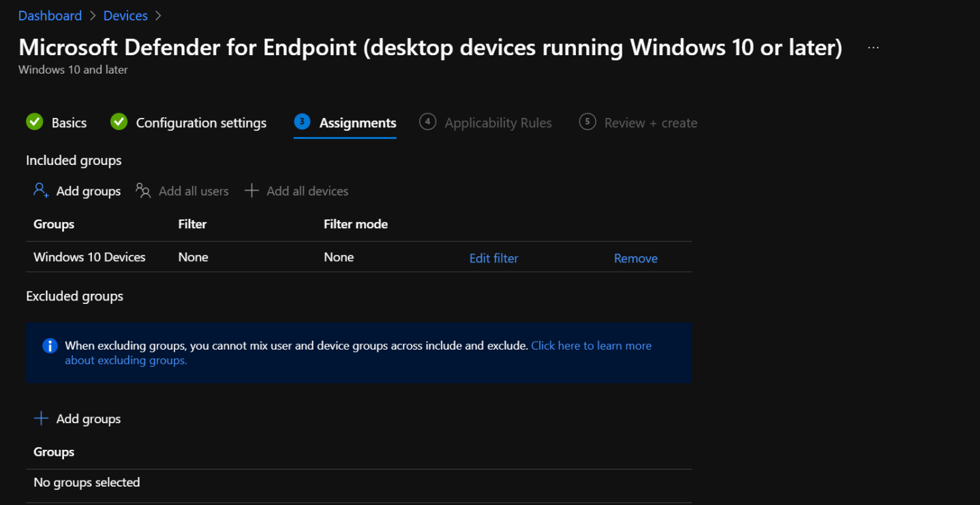Click the Included groups heading
This screenshot has width=980, height=505.
pyautogui.click(x=74, y=160)
